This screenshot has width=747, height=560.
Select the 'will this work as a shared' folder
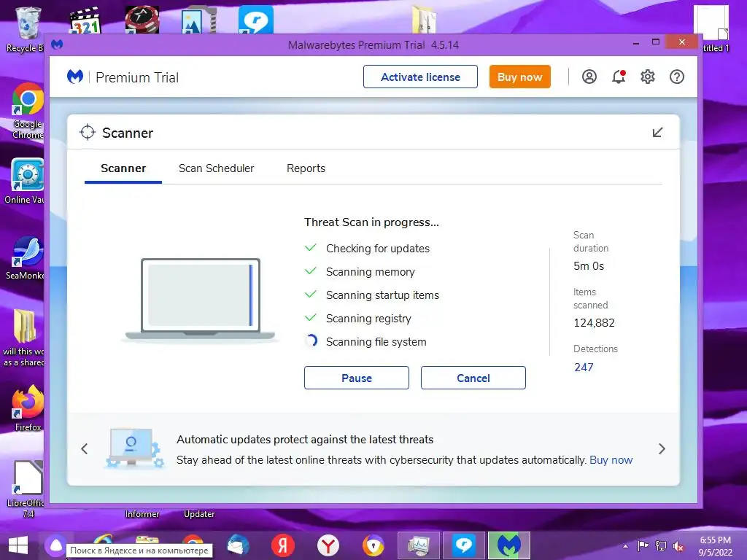[x=24, y=338]
